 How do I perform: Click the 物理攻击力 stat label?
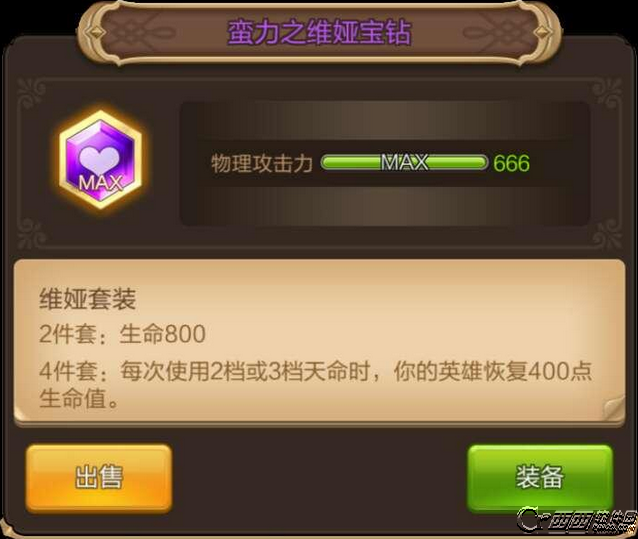(262, 164)
